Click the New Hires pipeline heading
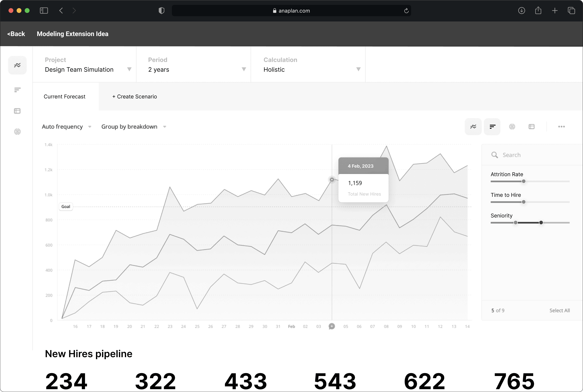 coord(88,354)
